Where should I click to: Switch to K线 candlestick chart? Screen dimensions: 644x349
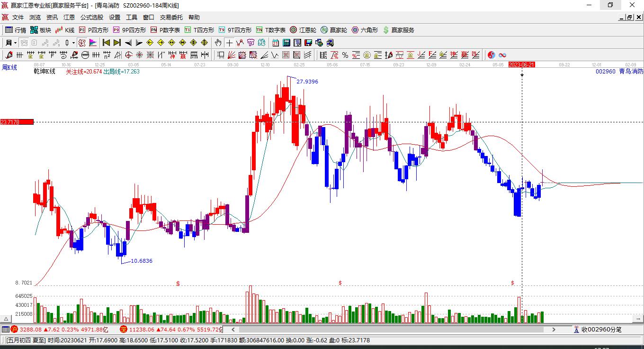point(65,30)
